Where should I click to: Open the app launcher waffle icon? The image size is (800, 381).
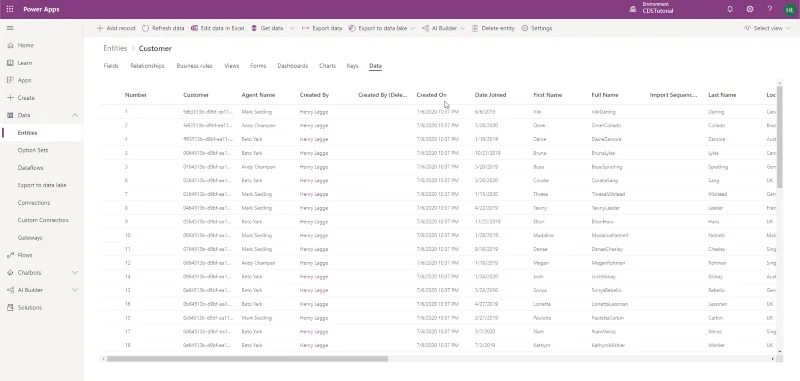10,9
